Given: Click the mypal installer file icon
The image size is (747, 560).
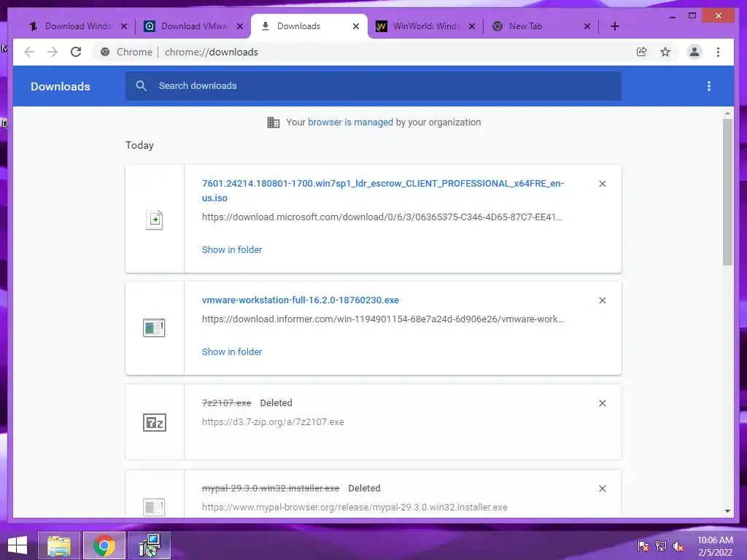Looking at the screenshot, I should [154, 507].
